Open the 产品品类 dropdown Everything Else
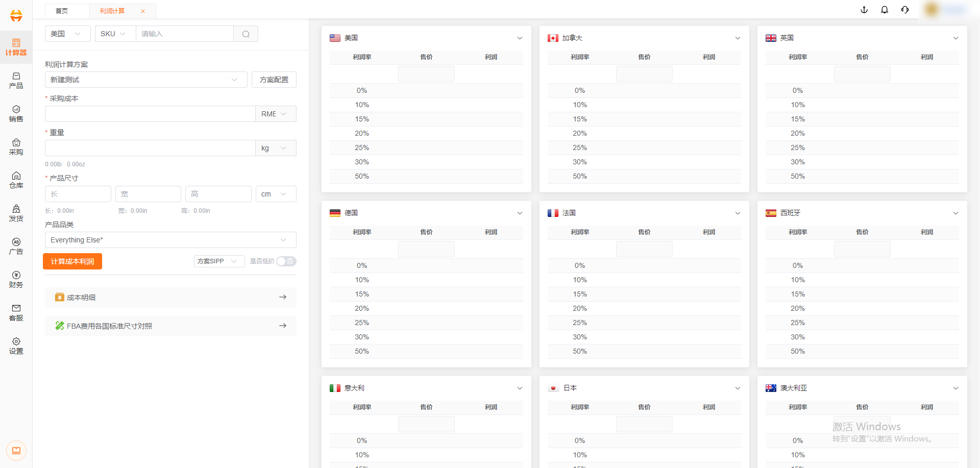The height and width of the screenshot is (468, 980). tap(170, 240)
